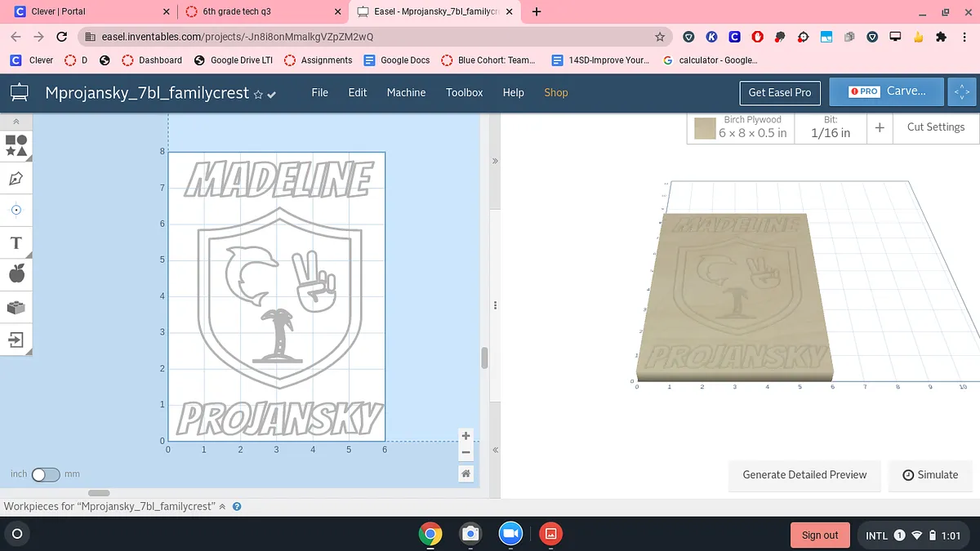Click the Get Easel Pro button
Image resolution: width=980 pixels, height=551 pixels.
[x=779, y=92]
